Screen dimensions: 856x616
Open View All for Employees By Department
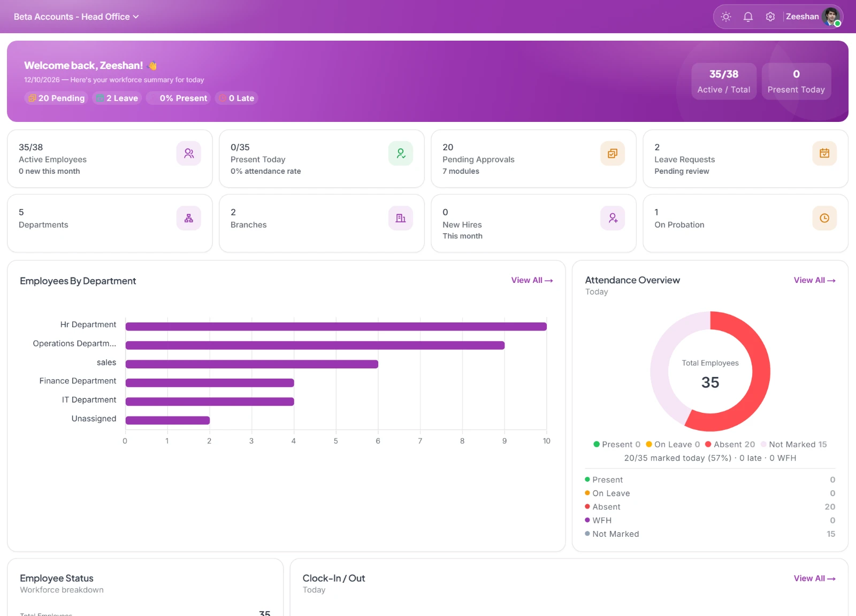click(532, 280)
